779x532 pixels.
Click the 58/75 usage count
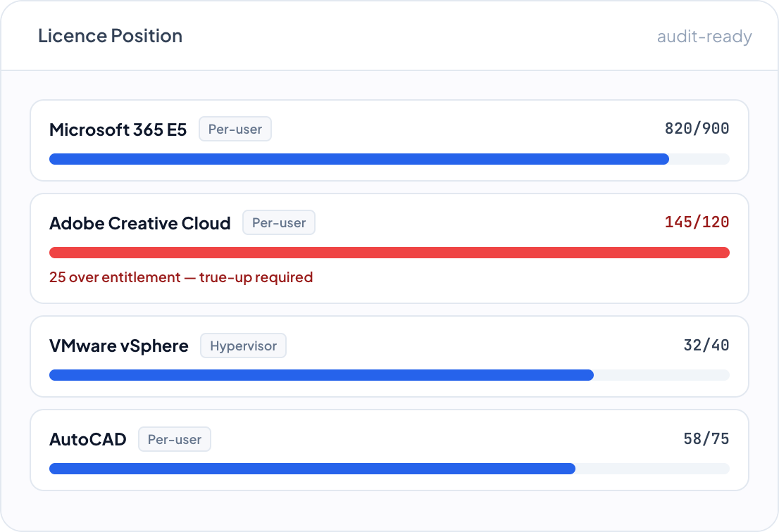pyautogui.click(x=706, y=438)
